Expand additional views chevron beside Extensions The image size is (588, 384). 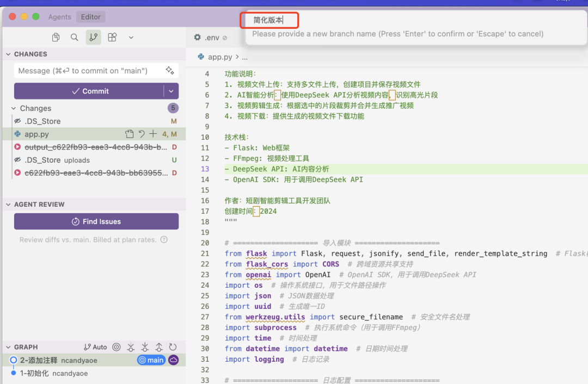131,38
